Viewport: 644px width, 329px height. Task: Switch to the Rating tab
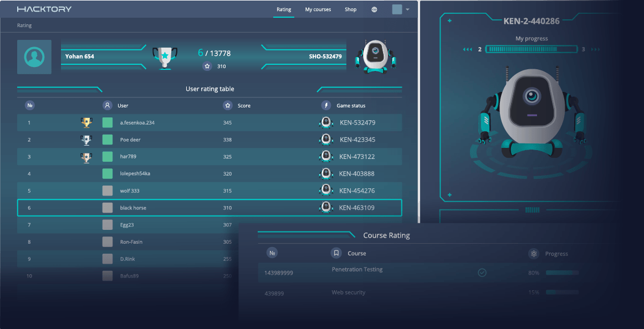point(284,9)
